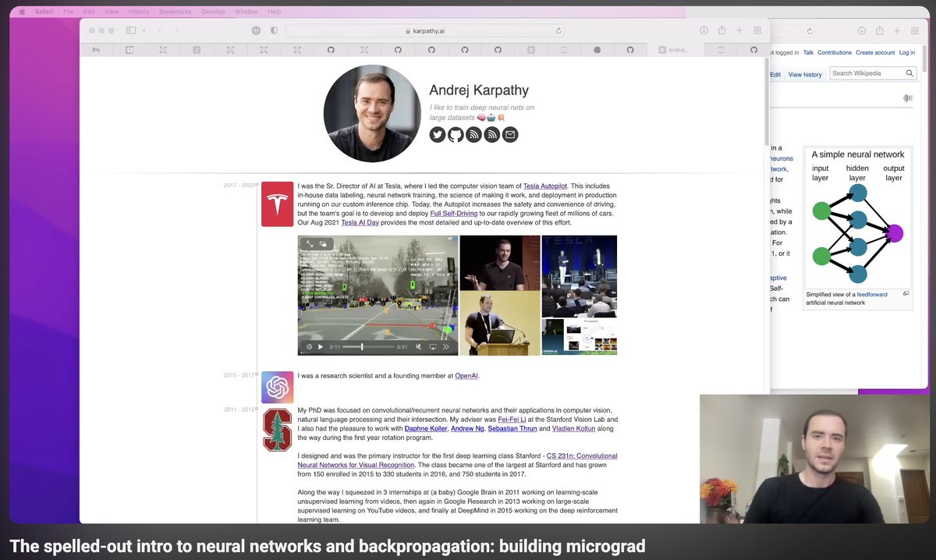
Task: Click the karpathy.ai address bar
Action: pos(424,30)
